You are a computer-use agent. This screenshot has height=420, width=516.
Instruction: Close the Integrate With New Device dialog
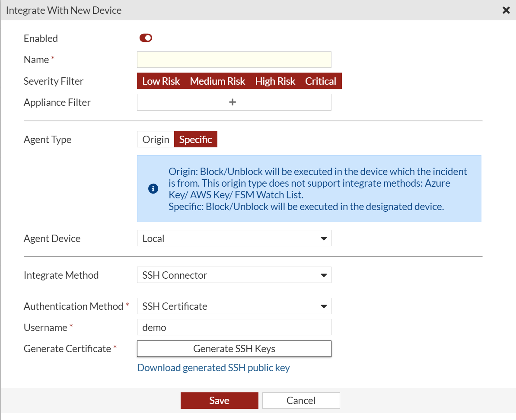coord(506,10)
